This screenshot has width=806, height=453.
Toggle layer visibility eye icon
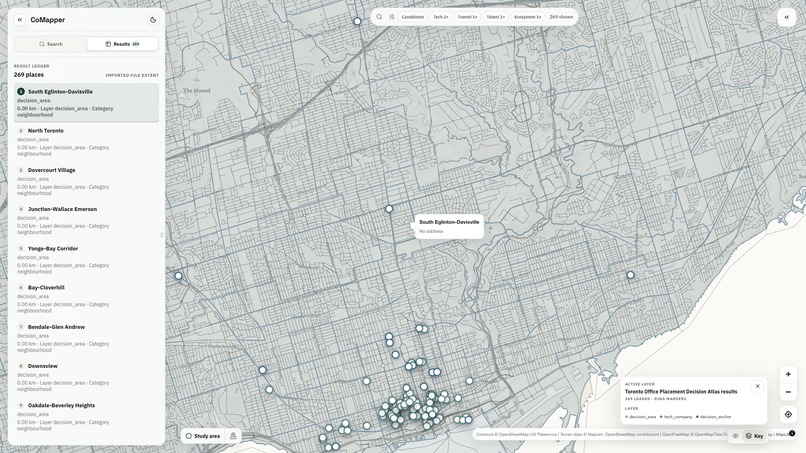pyautogui.click(x=735, y=436)
